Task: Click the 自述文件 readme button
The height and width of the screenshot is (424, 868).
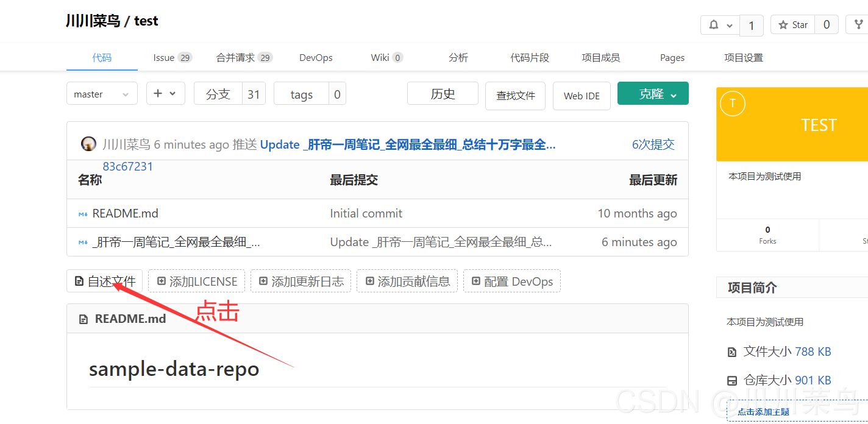Action: 105,281
